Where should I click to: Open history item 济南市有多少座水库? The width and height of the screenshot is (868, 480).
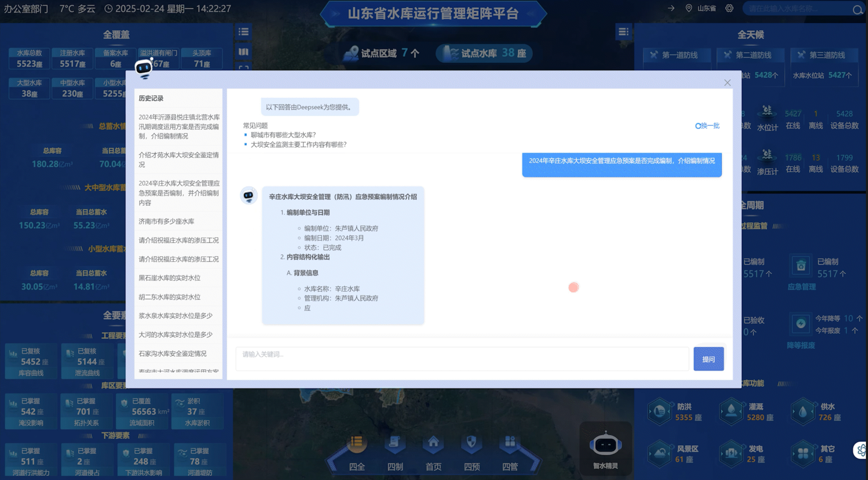point(166,221)
